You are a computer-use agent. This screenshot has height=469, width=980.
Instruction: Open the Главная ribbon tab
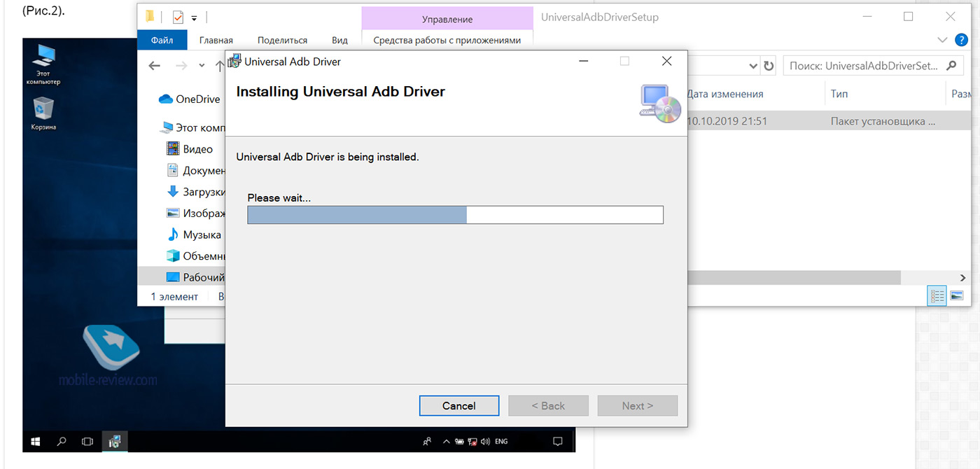216,40
